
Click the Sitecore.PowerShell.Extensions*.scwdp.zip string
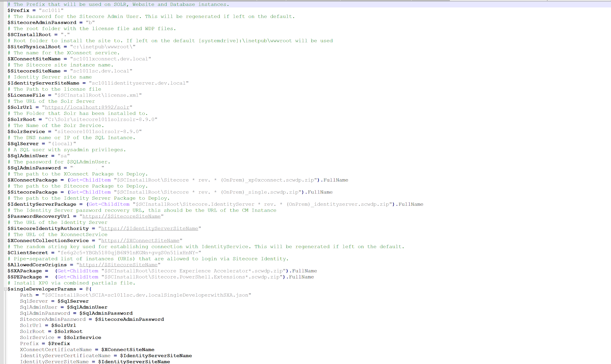point(192,277)
